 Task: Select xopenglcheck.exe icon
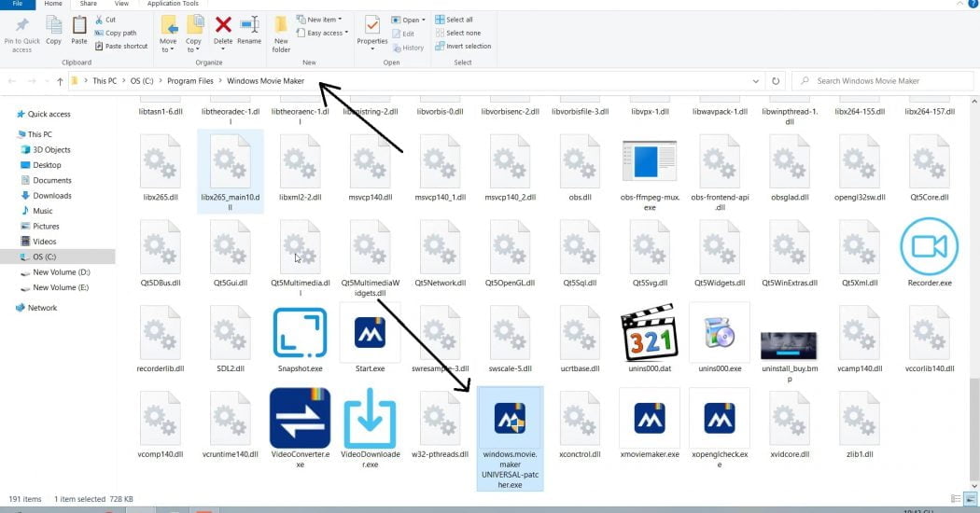[x=720, y=418]
